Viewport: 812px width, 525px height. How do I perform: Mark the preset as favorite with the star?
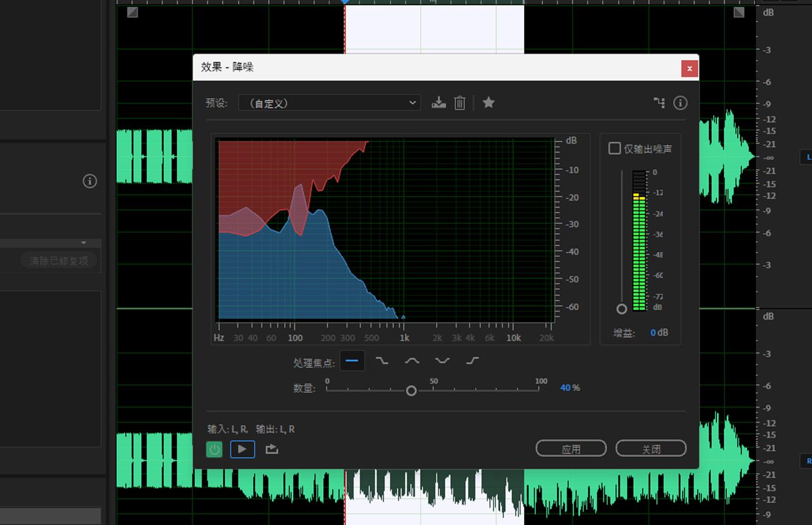pos(488,102)
